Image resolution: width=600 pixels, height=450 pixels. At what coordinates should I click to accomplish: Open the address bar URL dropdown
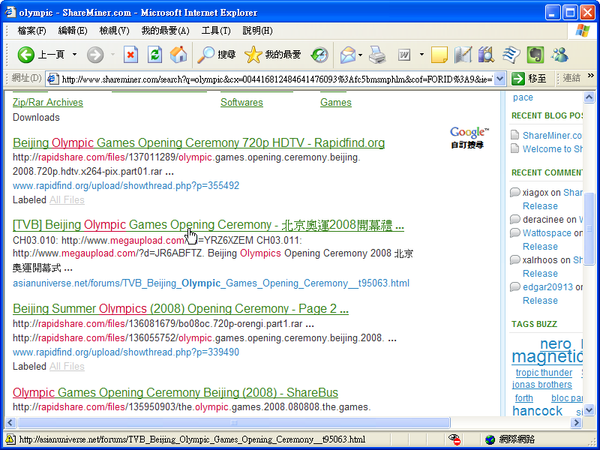pyautogui.click(x=499, y=79)
